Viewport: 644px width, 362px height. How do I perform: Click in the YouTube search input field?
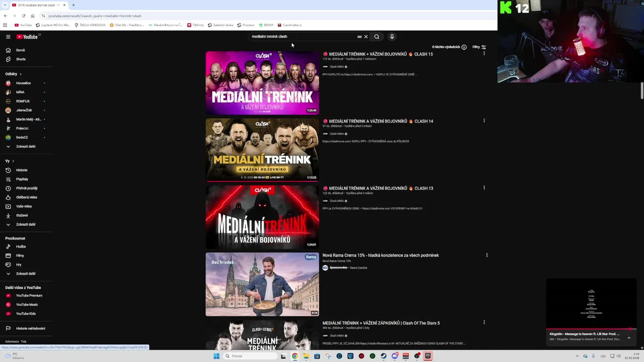pyautogui.click(x=302, y=37)
